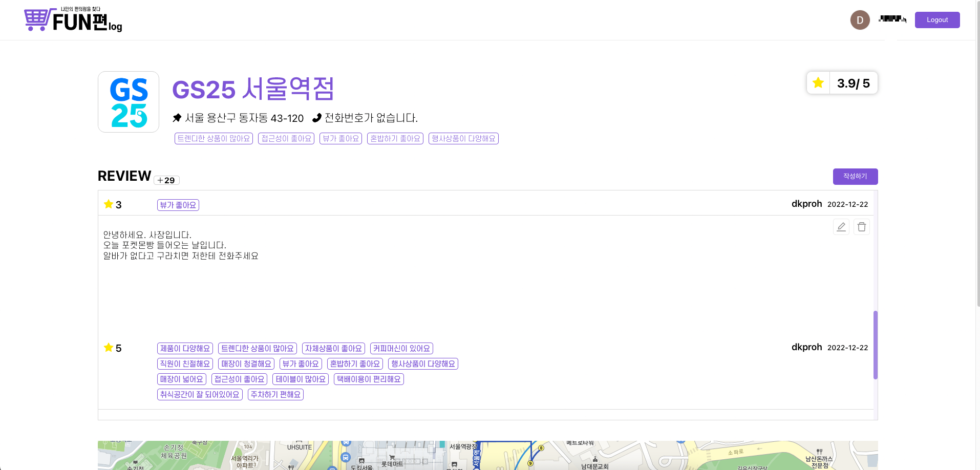Image resolution: width=980 pixels, height=470 pixels.
Task: Select the author dkproh on the 5-star review
Action: click(x=806, y=347)
